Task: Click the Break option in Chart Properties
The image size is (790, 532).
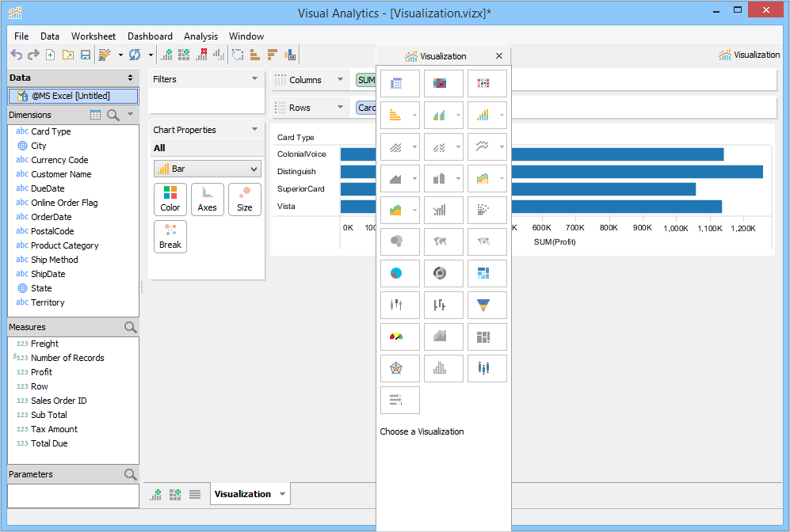Action: (x=170, y=236)
